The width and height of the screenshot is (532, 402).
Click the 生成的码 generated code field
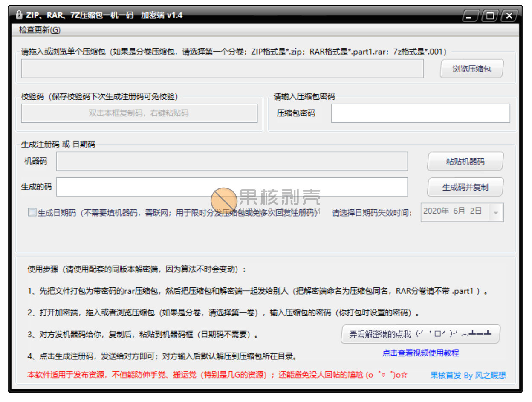232,187
